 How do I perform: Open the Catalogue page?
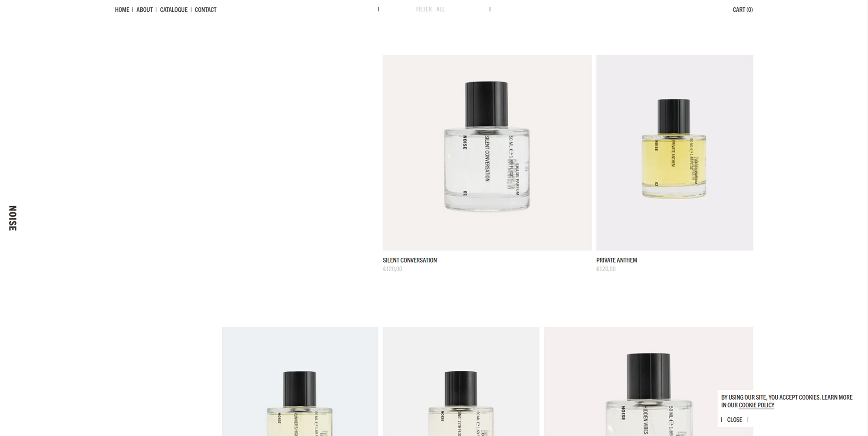pos(174,10)
